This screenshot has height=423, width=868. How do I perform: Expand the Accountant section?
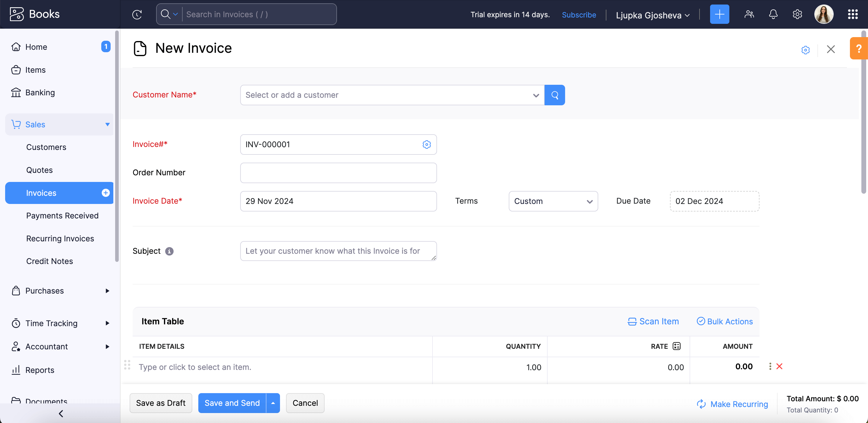point(59,346)
